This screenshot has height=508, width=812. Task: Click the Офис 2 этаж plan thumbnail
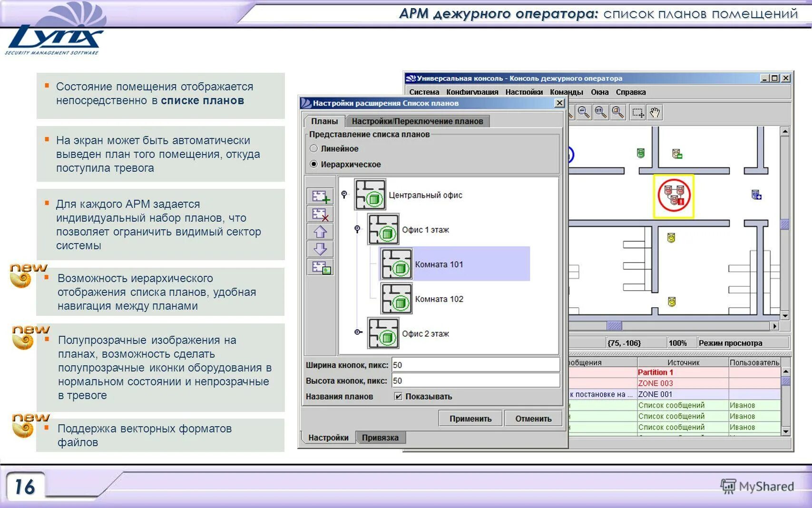383,333
